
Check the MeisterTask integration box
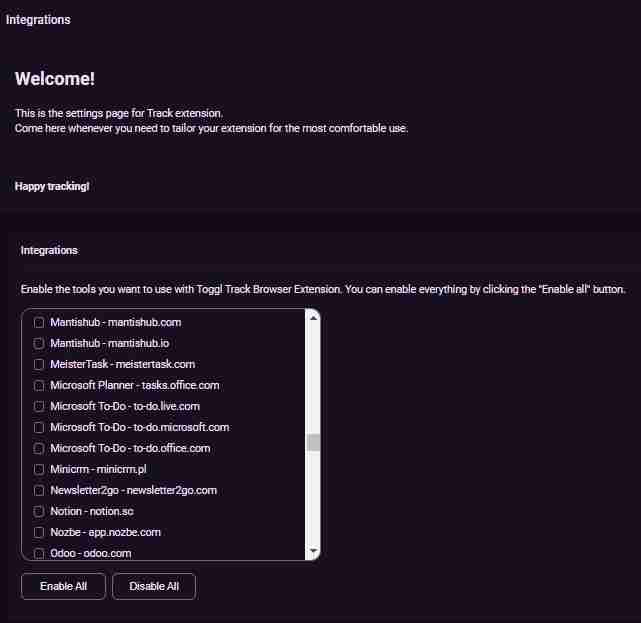39,364
